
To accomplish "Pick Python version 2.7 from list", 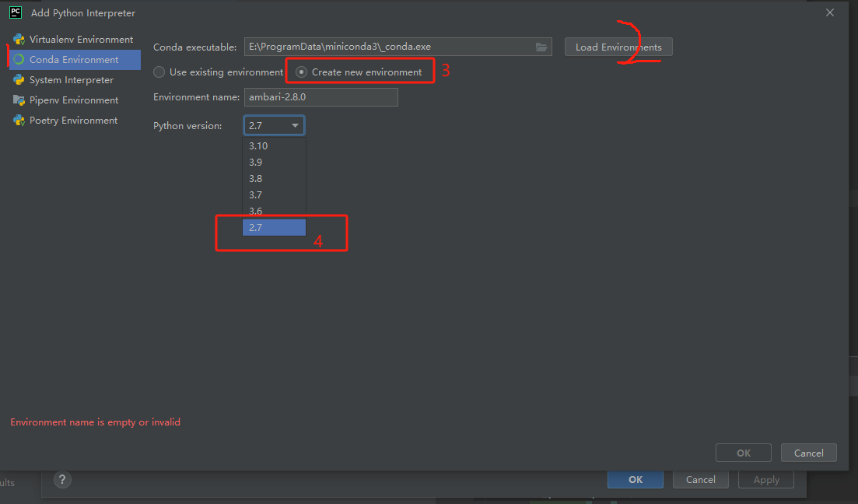I will 274,228.
